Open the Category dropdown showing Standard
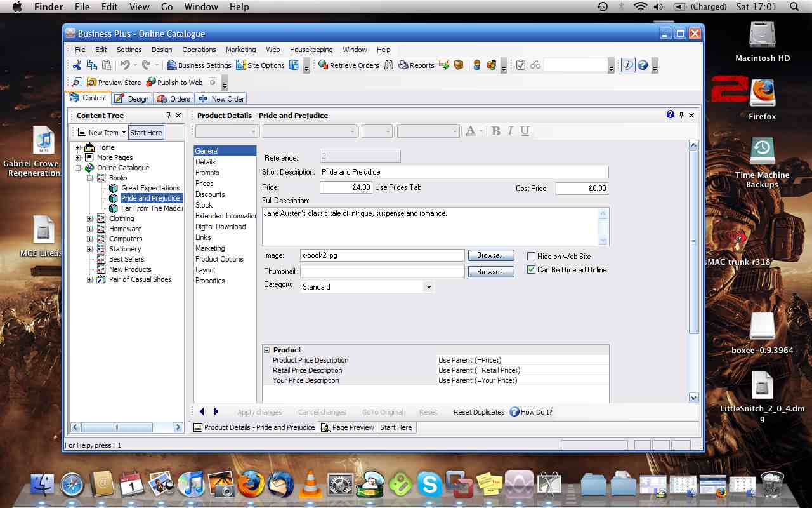Viewport: 812px width, 508px height. [429, 287]
